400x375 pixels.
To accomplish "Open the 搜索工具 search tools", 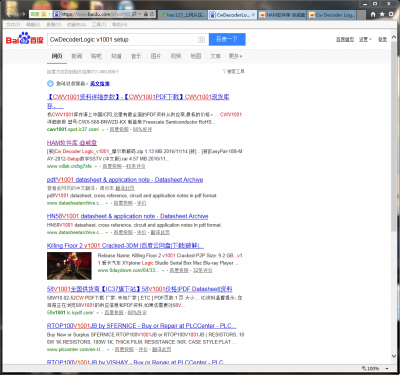I will [236, 71].
